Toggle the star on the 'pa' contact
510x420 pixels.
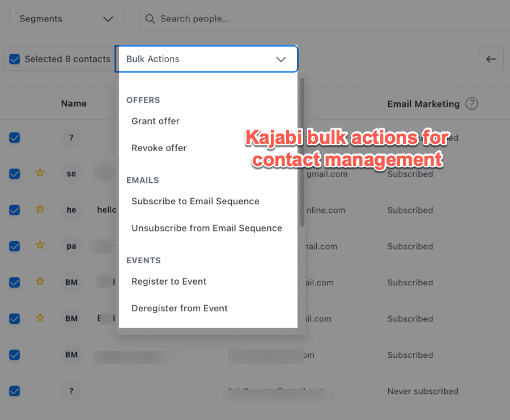(x=40, y=245)
